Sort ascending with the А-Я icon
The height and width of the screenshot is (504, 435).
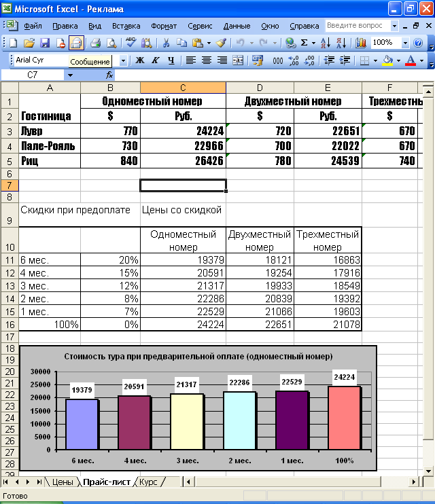[325, 43]
